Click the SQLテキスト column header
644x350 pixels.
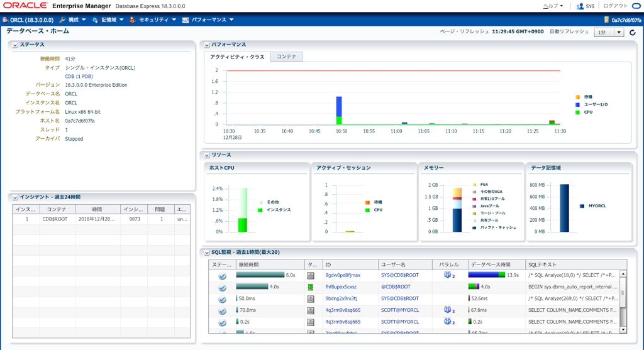[x=576, y=265]
